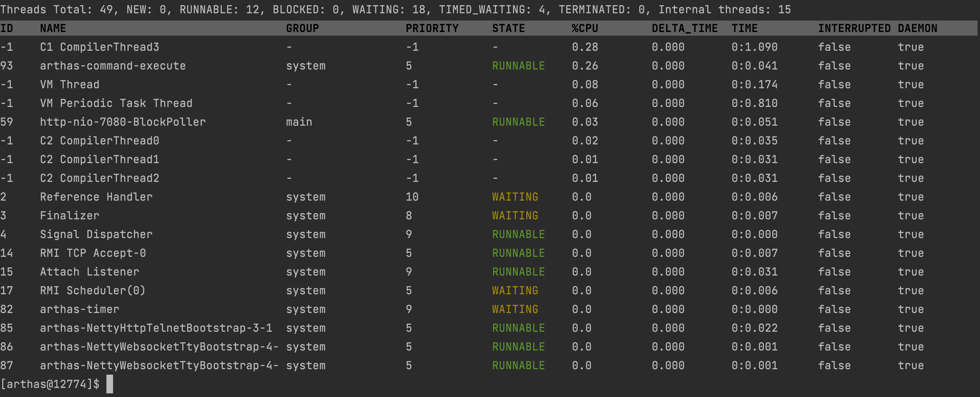Image resolution: width=980 pixels, height=397 pixels.
Task: Select the arthas-command-execute thread name
Action: [x=113, y=66]
